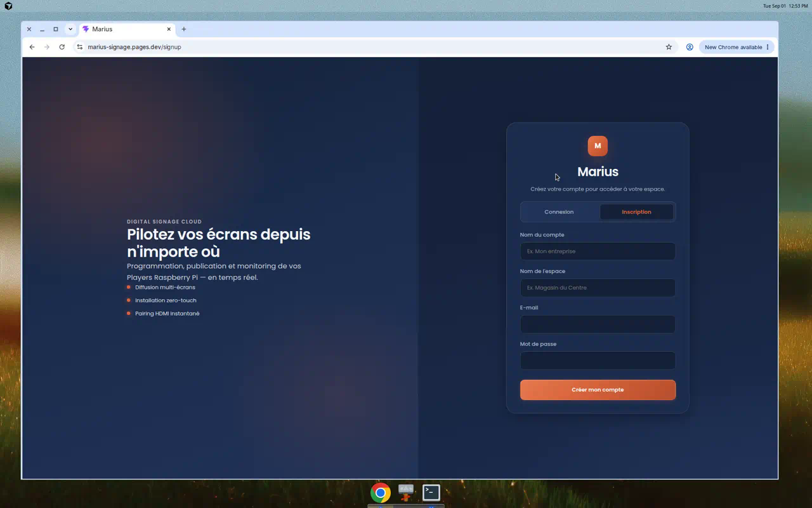Select the Marius browser tab
This screenshot has height=508, width=812.
pyautogui.click(x=127, y=29)
